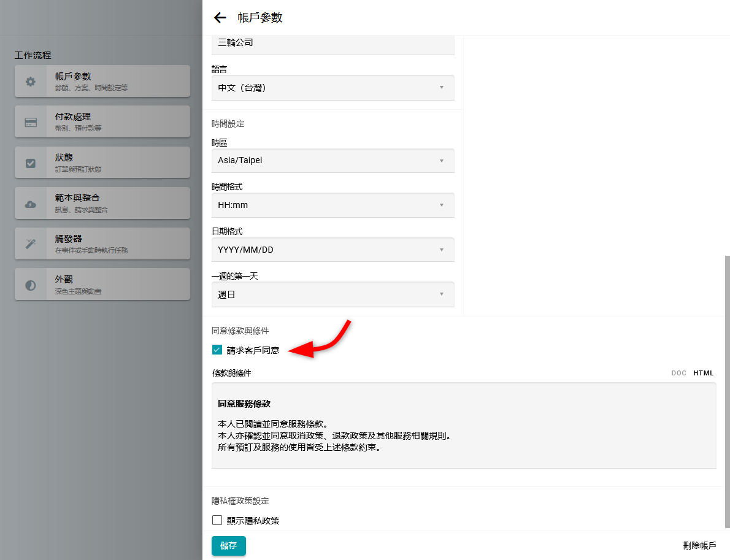Click the checkmark icon for 狀態
This screenshot has width=730, height=560.
(x=31, y=163)
